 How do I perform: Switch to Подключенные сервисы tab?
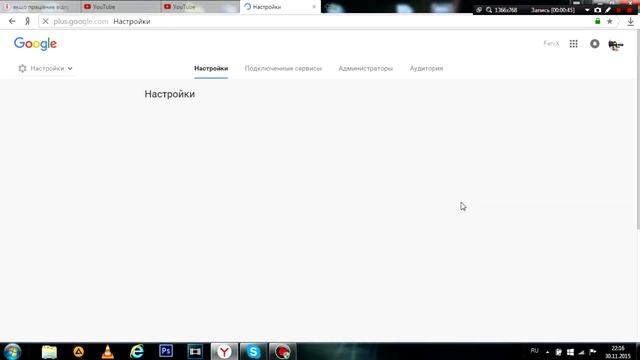[x=283, y=69]
